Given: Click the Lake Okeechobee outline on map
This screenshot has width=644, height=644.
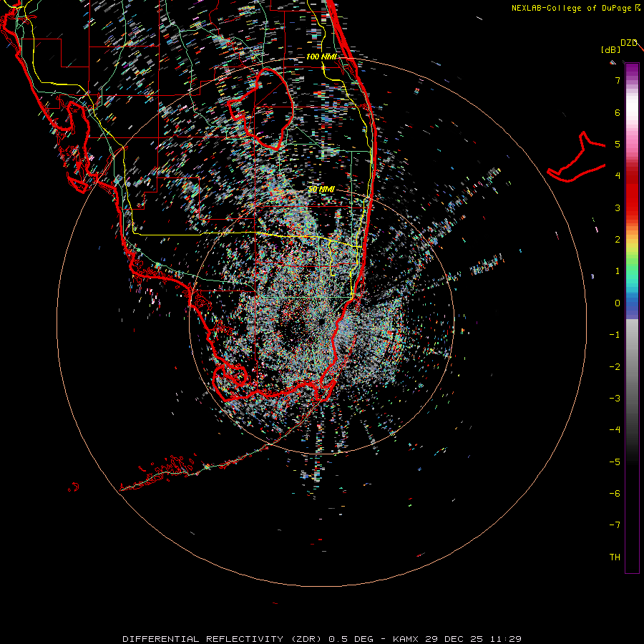Looking at the screenshot, I should pyautogui.click(x=260, y=109).
